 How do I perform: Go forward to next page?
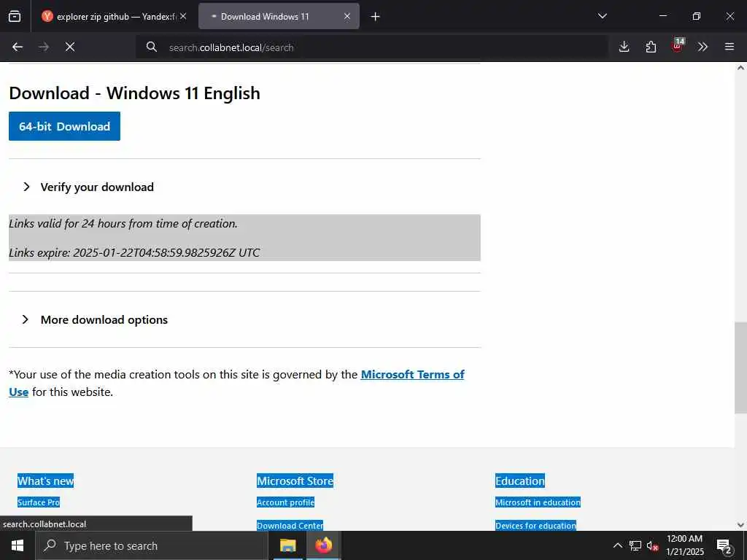click(x=44, y=47)
